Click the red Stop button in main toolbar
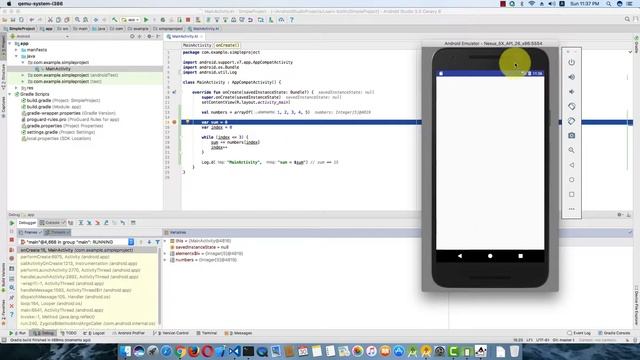 point(188,20)
